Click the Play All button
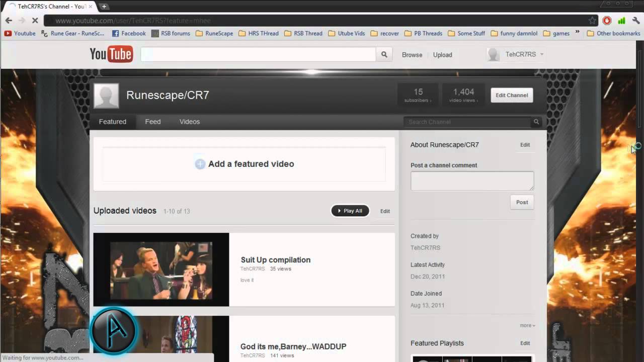644x362 pixels. [350, 211]
